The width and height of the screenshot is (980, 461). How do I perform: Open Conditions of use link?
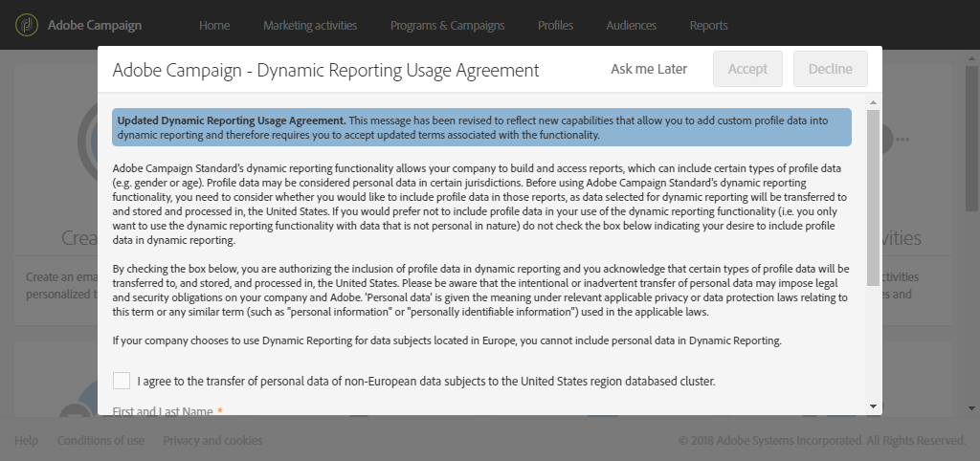click(100, 440)
